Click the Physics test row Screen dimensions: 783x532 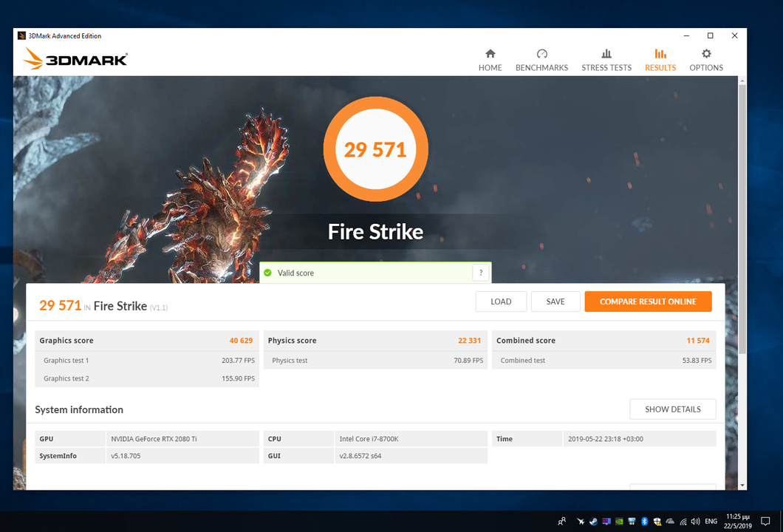coord(375,360)
